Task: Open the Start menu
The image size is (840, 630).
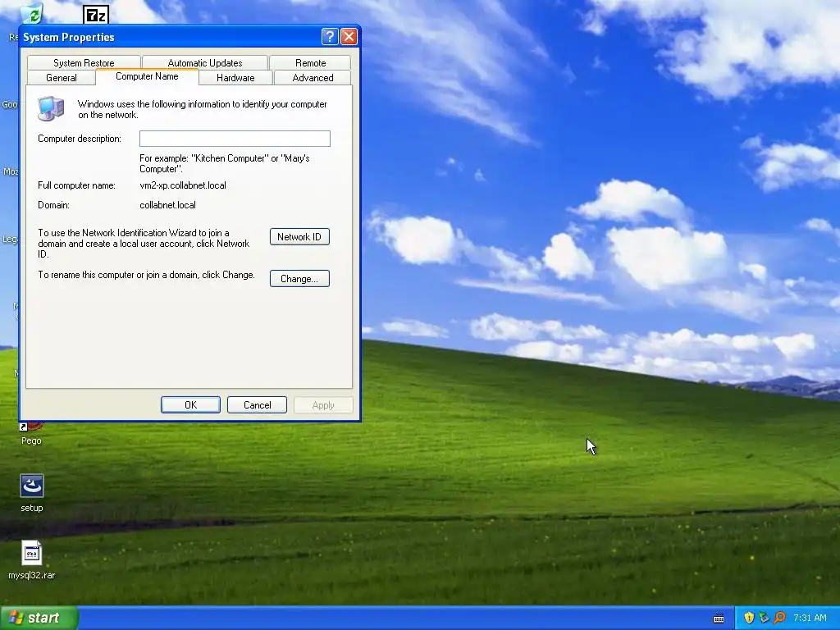Action: [x=39, y=618]
